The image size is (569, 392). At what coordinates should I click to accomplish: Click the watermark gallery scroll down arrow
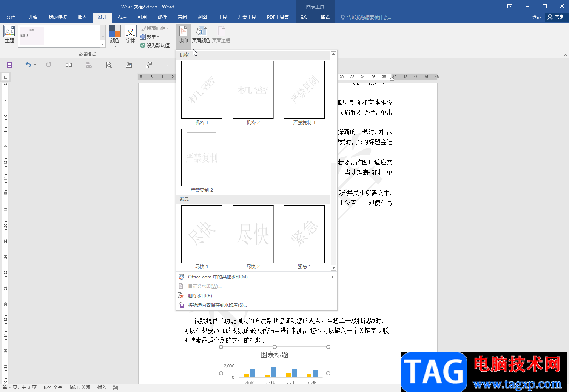point(333,267)
